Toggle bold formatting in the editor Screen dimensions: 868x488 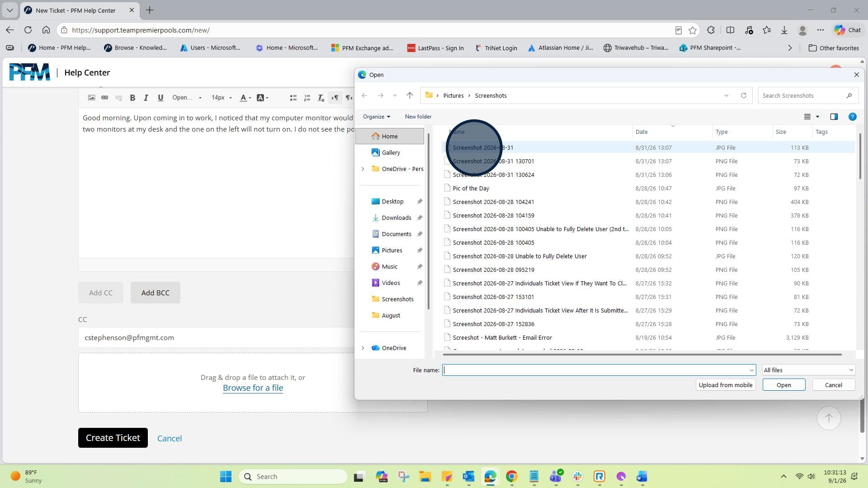(132, 98)
